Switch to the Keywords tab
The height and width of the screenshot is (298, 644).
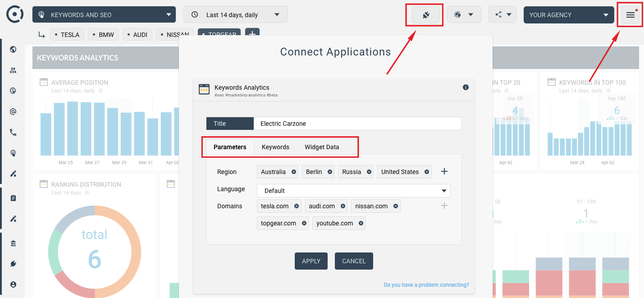point(275,147)
